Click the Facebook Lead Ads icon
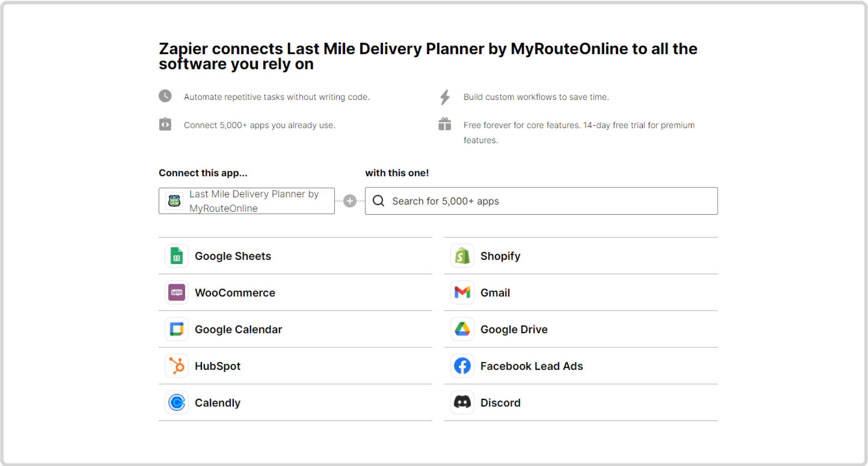868x466 pixels. click(462, 366)
